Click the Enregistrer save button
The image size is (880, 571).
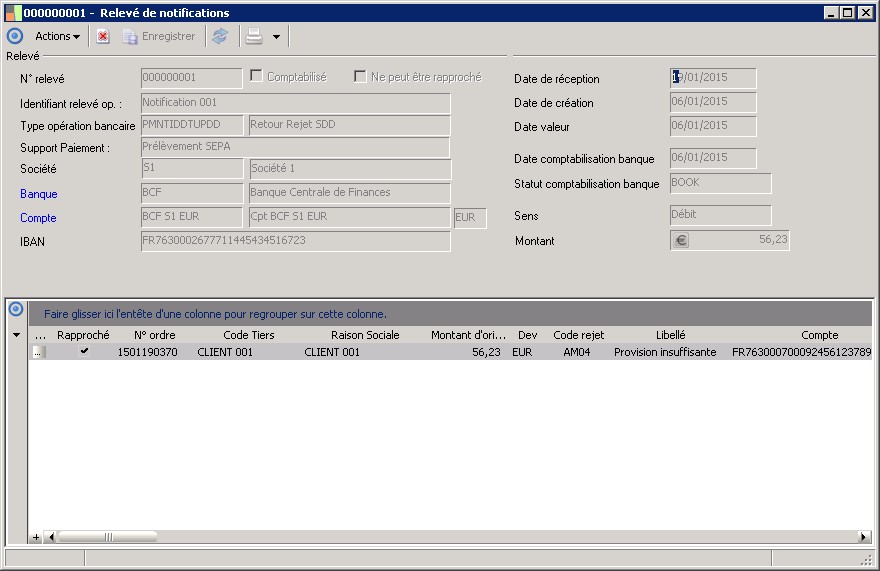[x=159, y=36]
